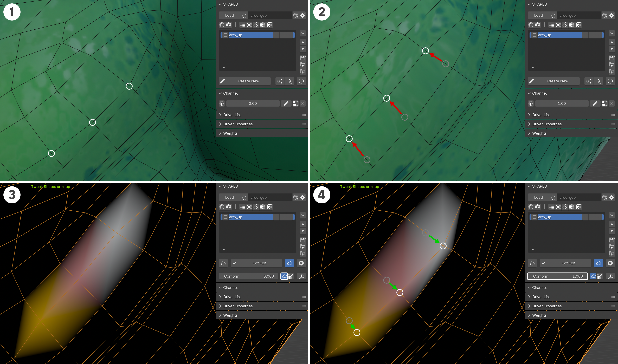Toggle the switch icon beside the 1.00 channel value

(604, 103)
